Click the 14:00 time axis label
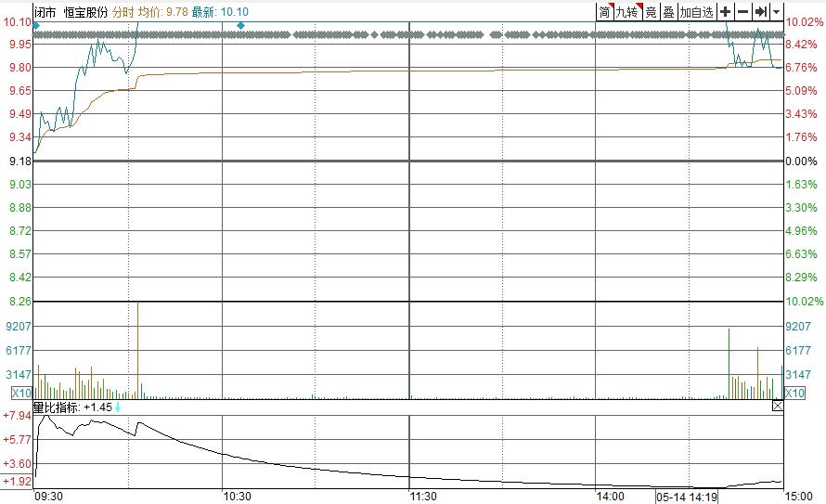The width and height of the screenshot is (826, 504). pyautogui.click(x=610, y=496)
